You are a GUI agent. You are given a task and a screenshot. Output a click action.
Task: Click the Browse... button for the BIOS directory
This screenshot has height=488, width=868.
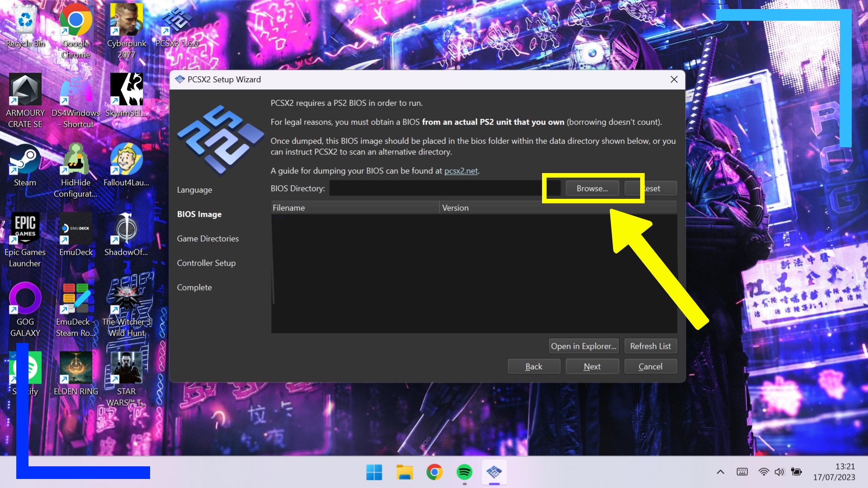(592, 188)
